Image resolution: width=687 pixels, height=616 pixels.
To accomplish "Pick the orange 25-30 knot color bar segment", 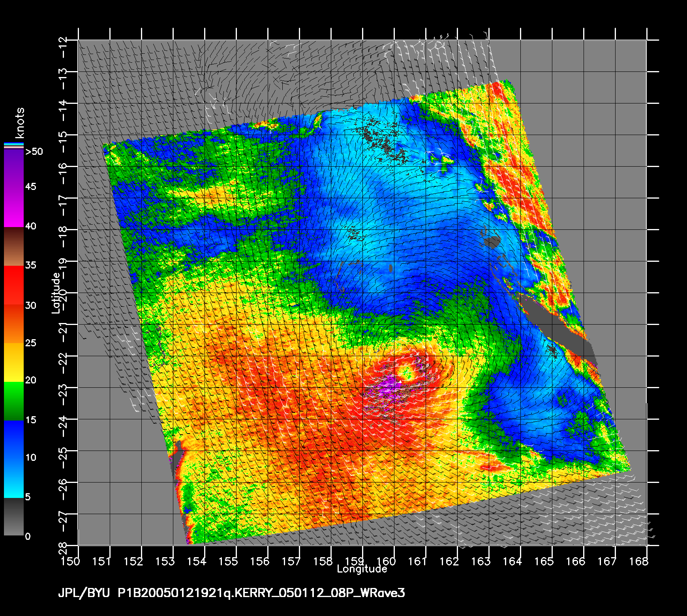I will click(x=14, y=323).
